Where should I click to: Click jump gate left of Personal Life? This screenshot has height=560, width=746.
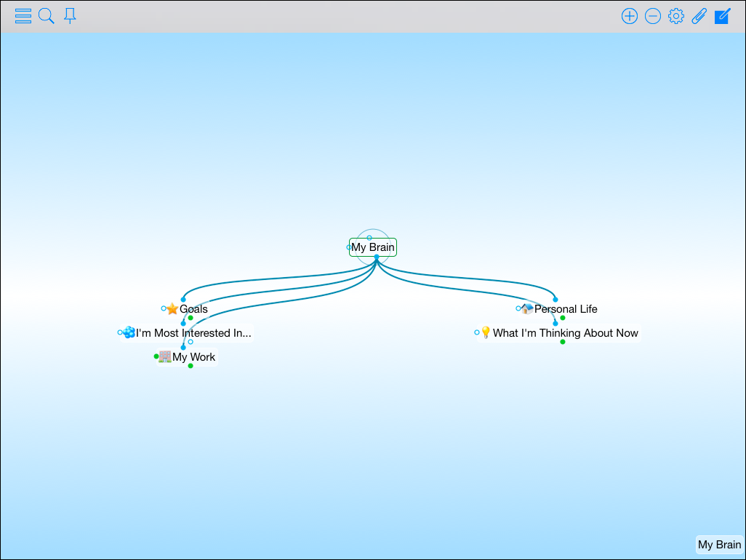point(518,308)
